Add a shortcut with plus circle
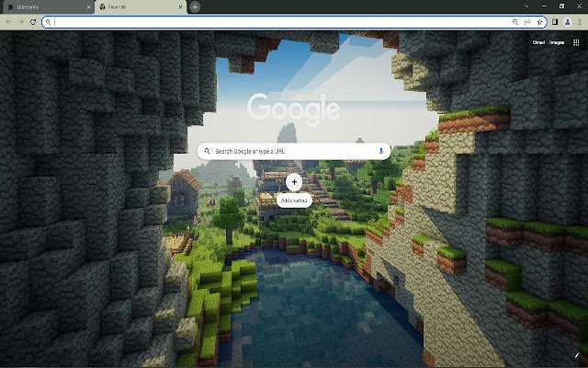Image resolution: width=588 pixels, height=368 pixels. point(294,182)
